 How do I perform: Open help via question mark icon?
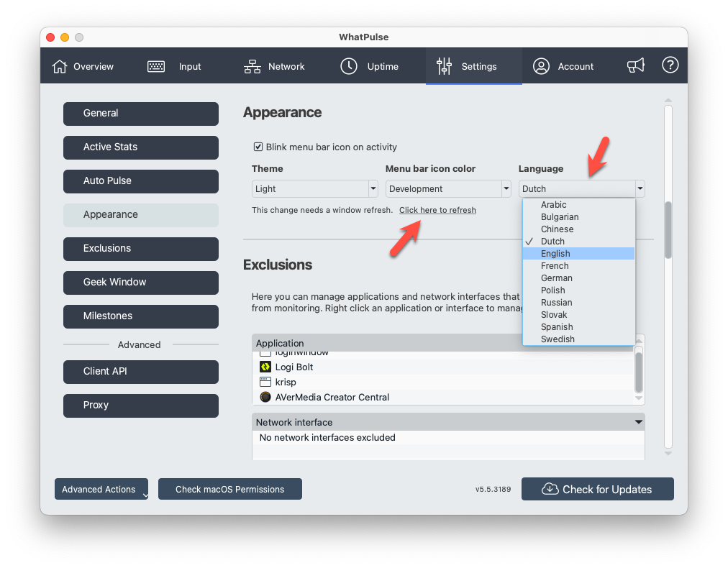click(670, 65)
